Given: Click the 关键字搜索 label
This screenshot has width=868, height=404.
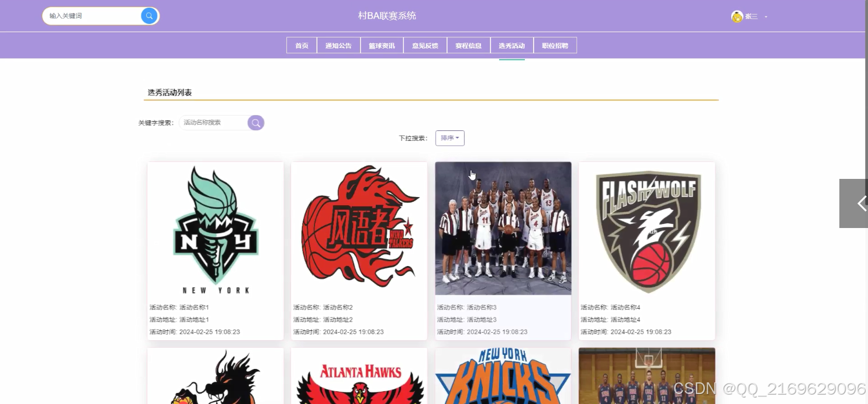Looking at the screenshot, I should pos(156,123).
